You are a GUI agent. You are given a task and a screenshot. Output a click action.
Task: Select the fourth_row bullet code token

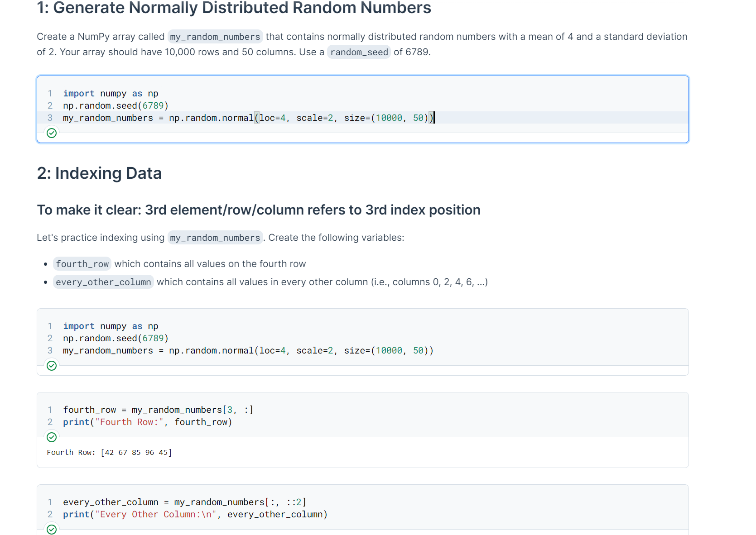click(x=82, y=264)
